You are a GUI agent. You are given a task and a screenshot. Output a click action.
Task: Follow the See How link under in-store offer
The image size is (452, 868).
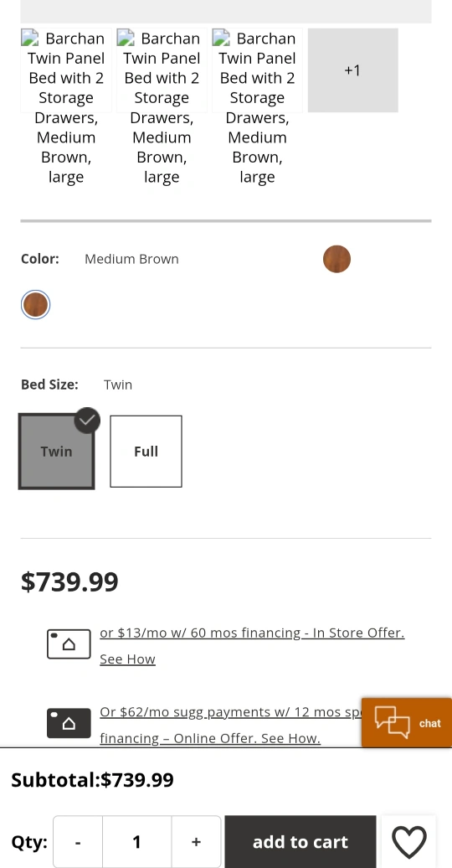tap(127, 659)
